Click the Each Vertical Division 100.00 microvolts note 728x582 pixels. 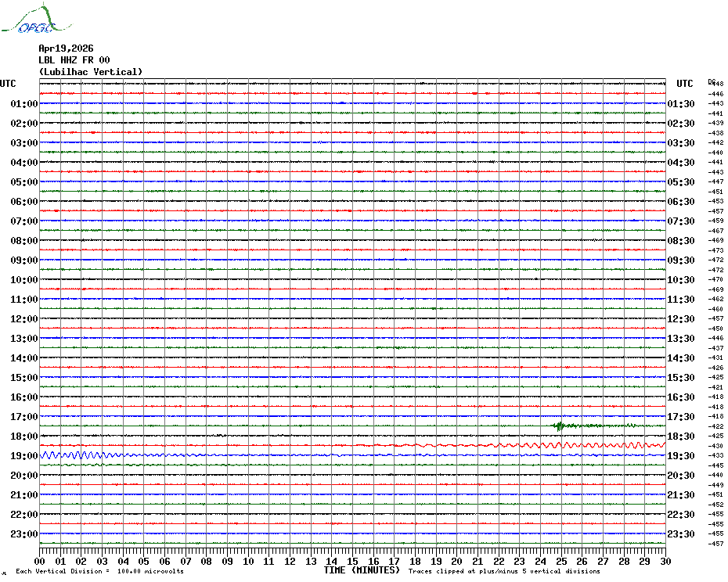click(100, 571)
